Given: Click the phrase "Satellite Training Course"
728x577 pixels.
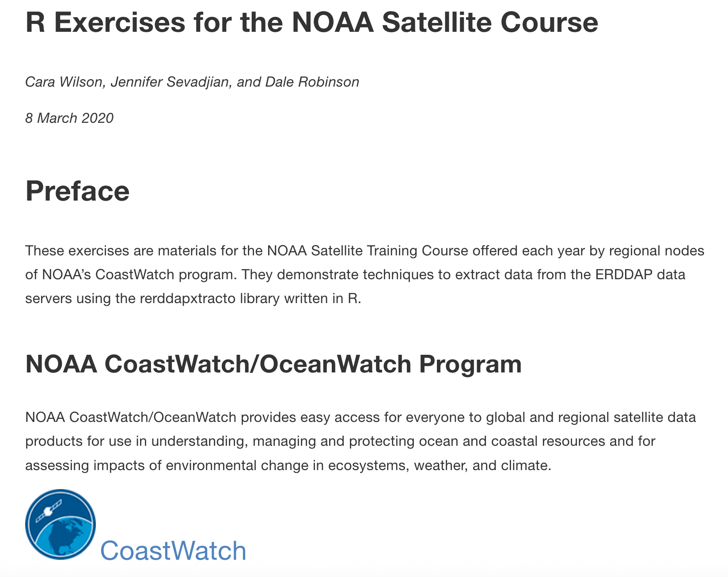Looking at the screenshot, I should 389,251.
